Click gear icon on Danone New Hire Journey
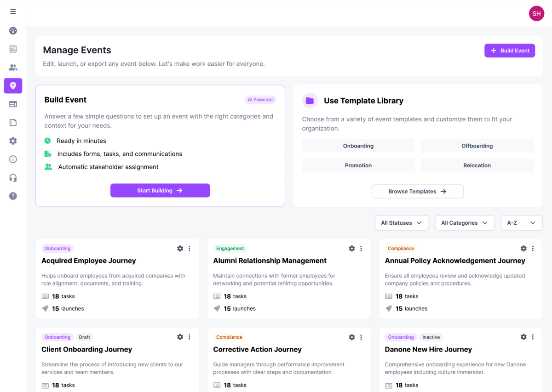 (x=523, y=337)
